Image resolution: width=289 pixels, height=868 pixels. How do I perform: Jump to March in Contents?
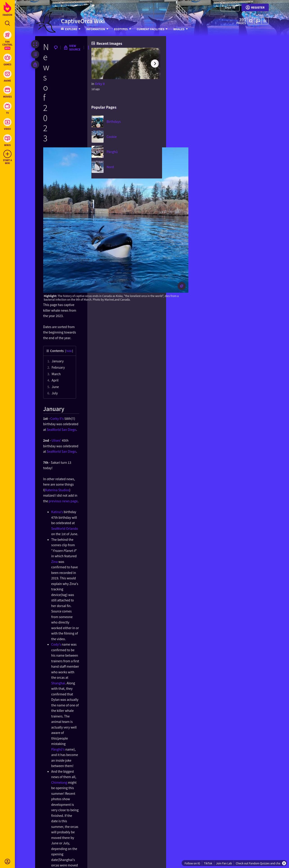click(56, 374)
